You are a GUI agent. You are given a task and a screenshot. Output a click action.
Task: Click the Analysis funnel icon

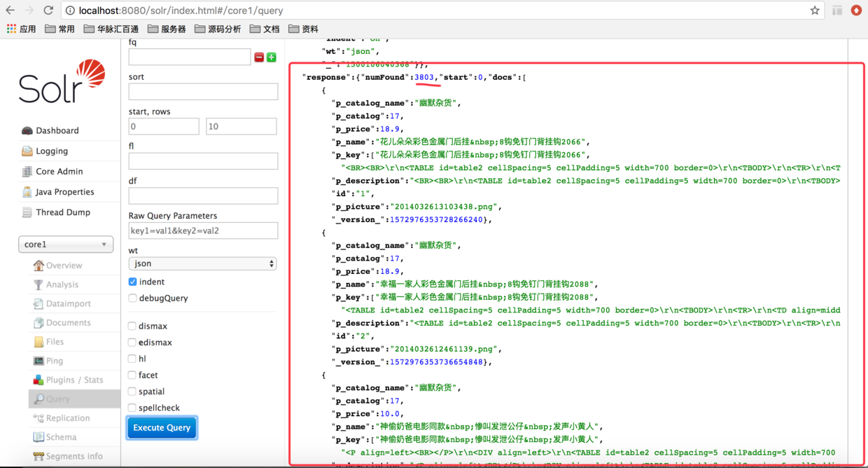tap(38, 284)
